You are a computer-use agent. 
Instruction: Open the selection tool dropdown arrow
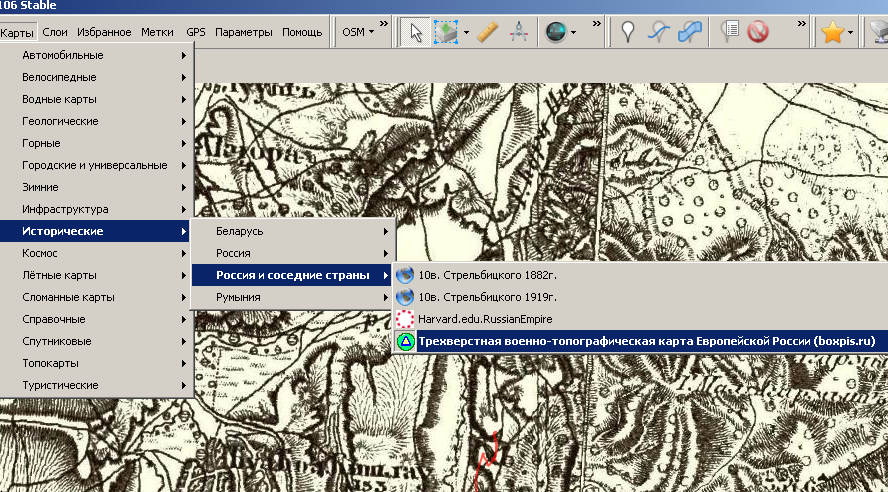pos(466,32)
